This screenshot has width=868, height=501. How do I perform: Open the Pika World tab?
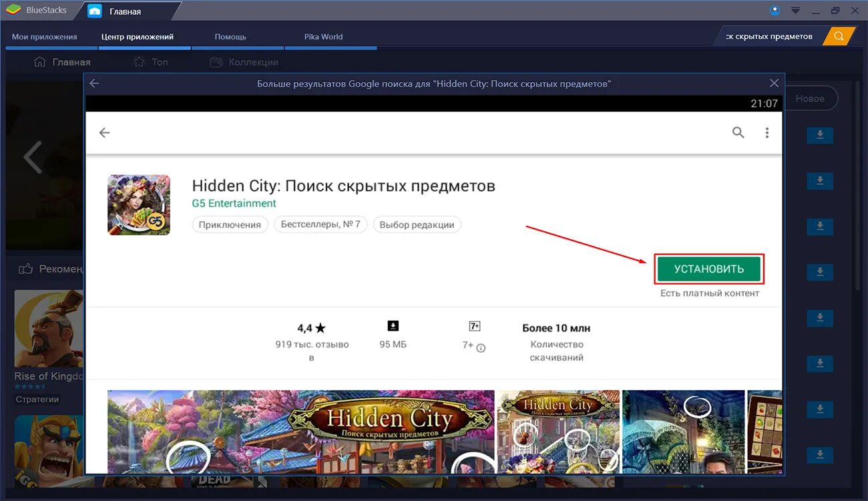[323, 37]
